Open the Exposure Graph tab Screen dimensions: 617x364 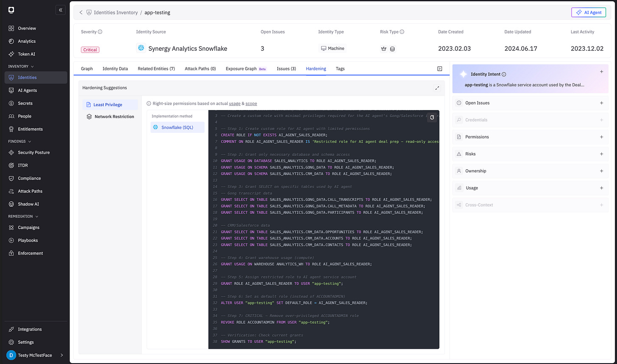(x=246, y=69)
